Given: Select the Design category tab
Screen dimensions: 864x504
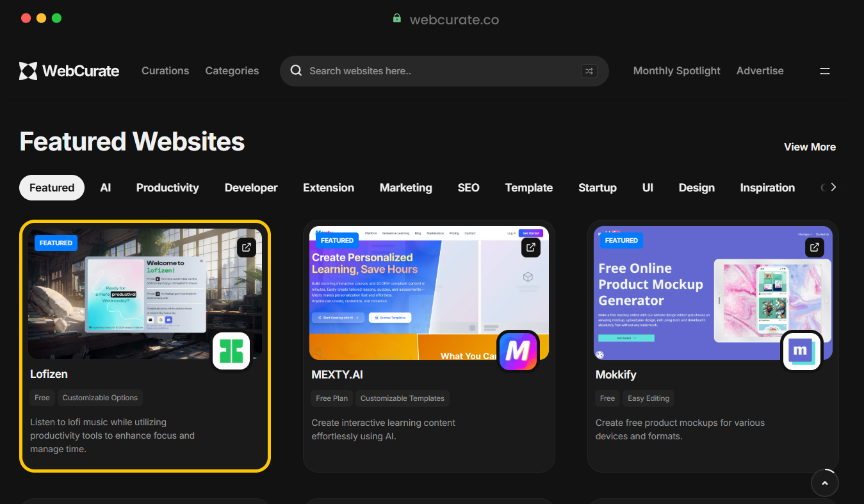Looking at the screenshot, I should [x=697, y=188].
